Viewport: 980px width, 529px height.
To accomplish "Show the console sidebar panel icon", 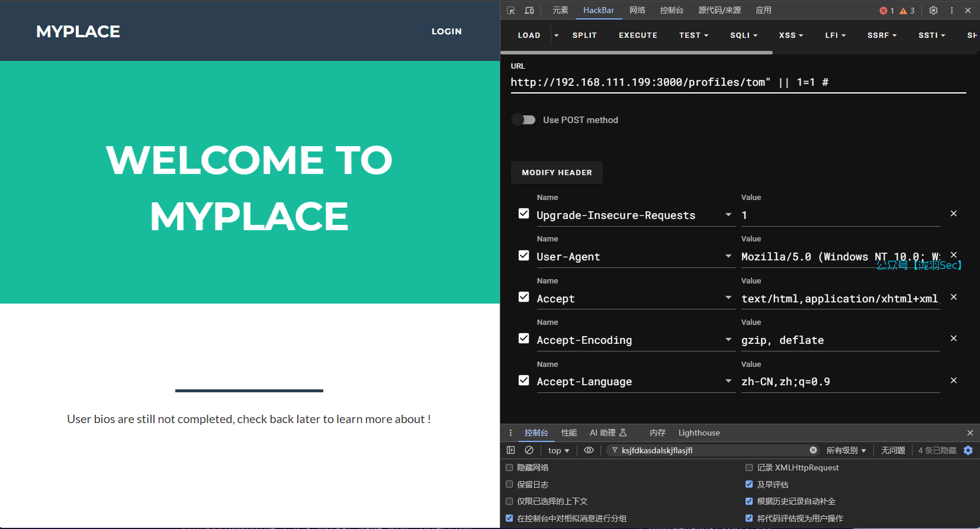I will pos(511,450).
